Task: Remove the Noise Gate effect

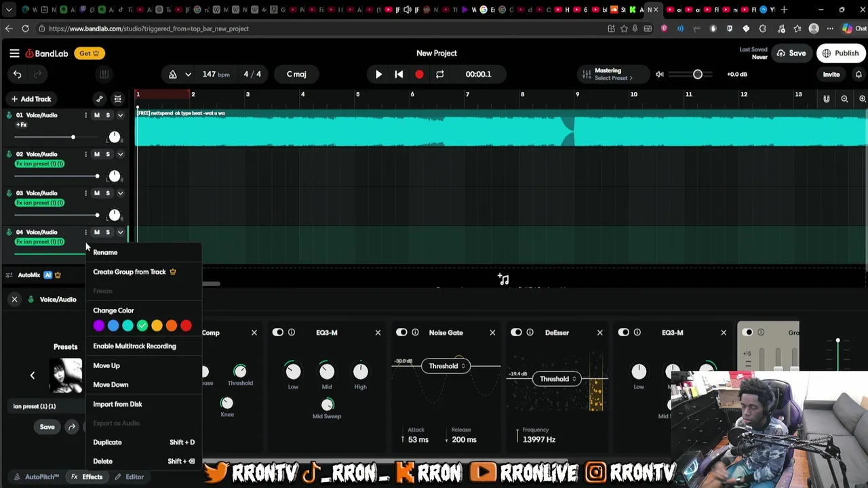Action: pos(492,333)
